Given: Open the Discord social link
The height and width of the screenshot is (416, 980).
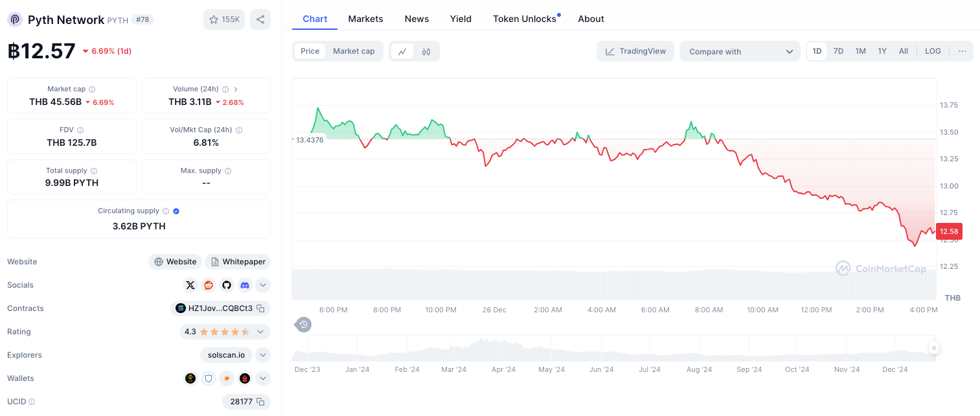Looking at the screenshot, I should [245, 285].
